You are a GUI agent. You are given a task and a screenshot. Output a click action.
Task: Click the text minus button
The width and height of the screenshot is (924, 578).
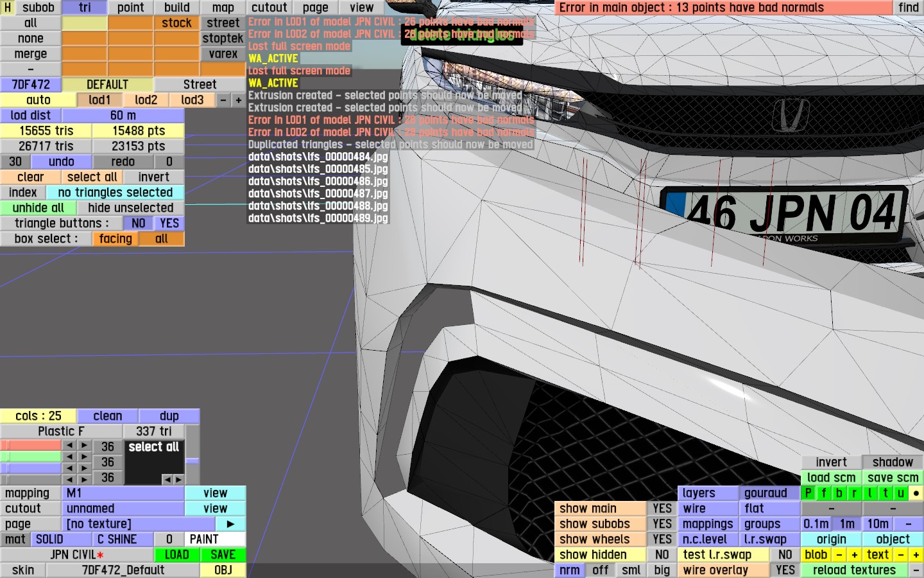(x=900, y=555)
